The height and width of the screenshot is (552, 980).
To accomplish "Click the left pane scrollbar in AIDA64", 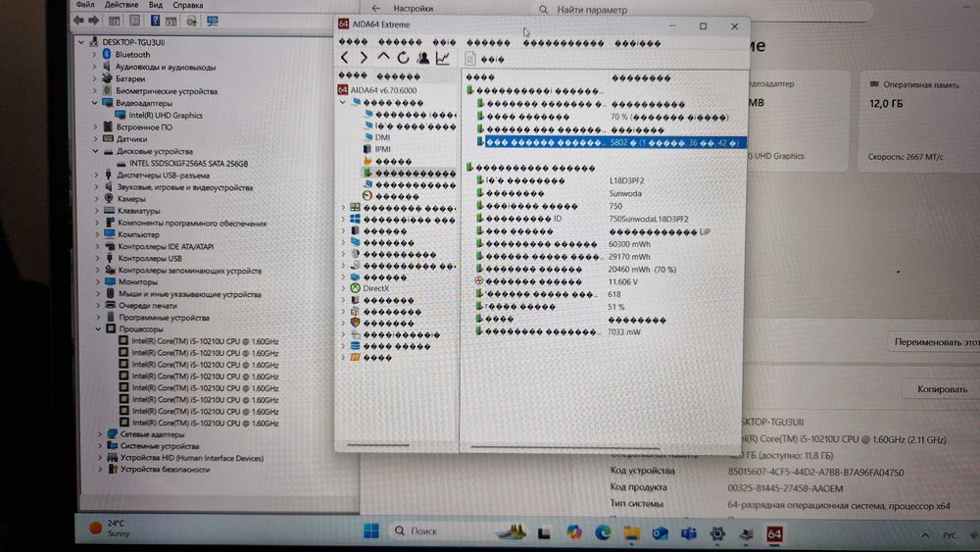I will [378, 445].
